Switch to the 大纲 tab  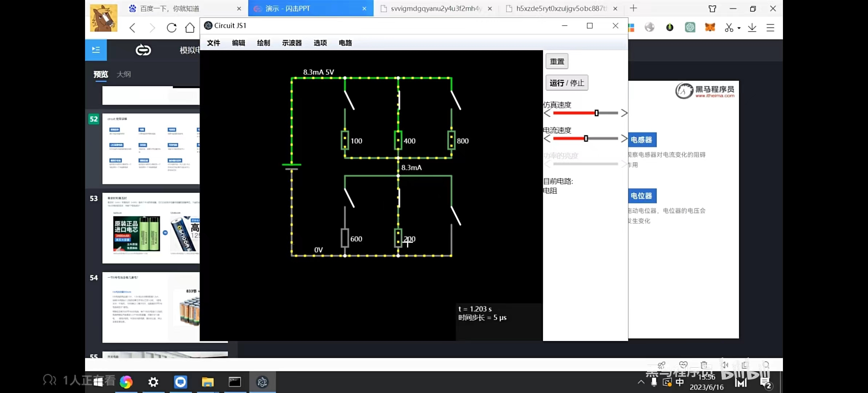(124, 74)
